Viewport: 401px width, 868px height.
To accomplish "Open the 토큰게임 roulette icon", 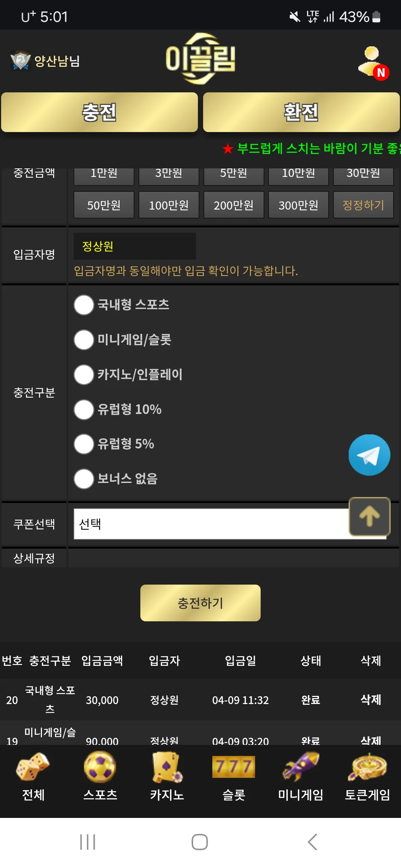I will [367, 766].
